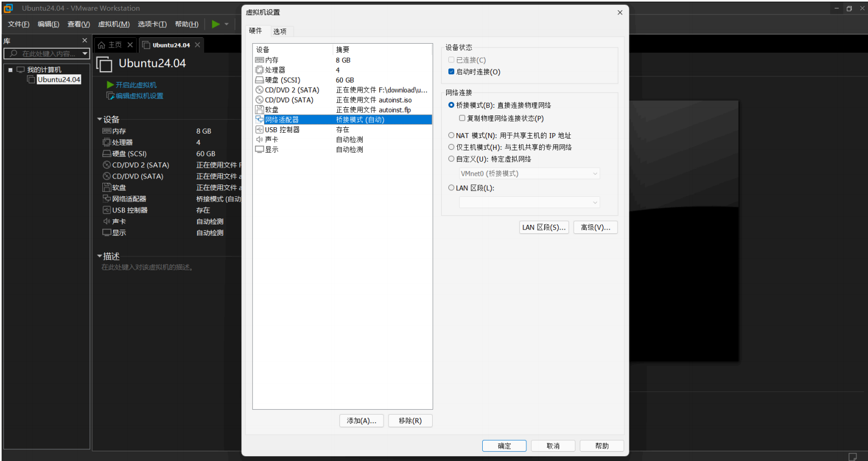The width and height of the screenshot is (868, 461).
Task: Click the display icon in the main window devices
Action: click(107, 233)
